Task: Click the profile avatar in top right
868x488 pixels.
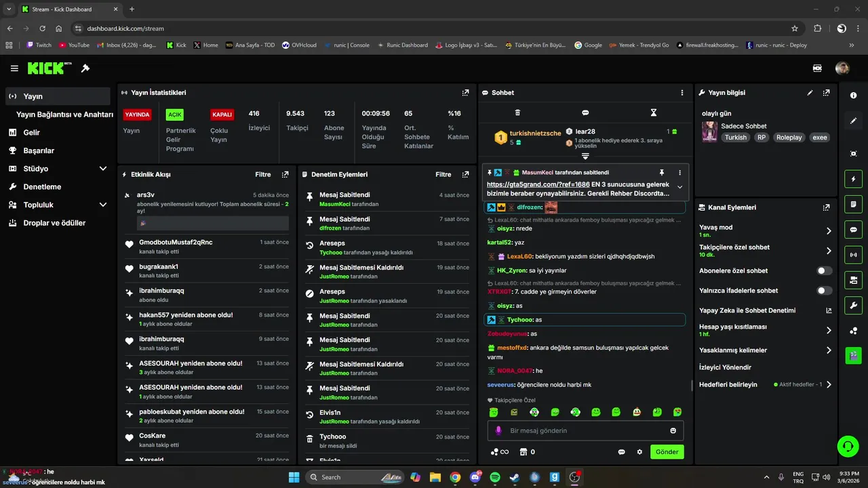Action: click(842, 68)
